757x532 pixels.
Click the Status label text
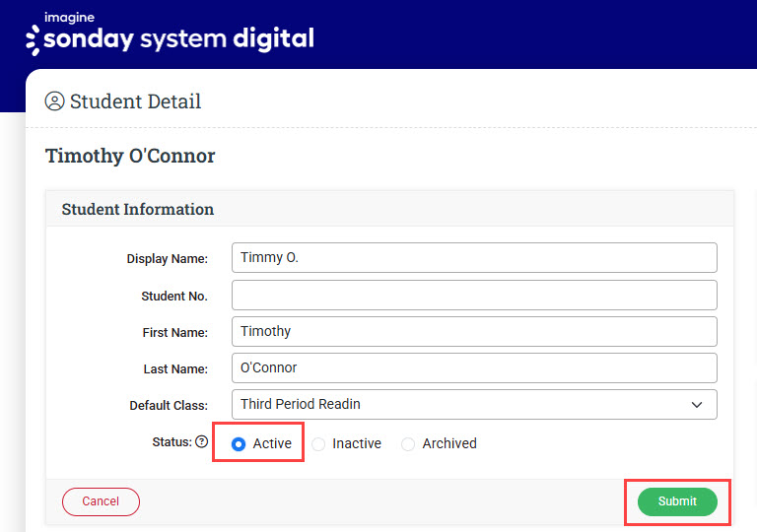pos(172,442)
